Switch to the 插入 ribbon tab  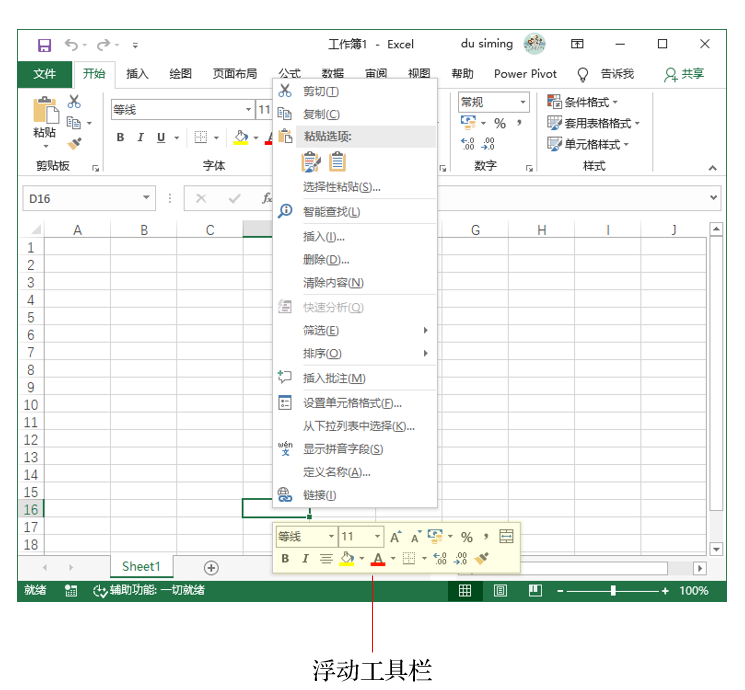point(137,74)
